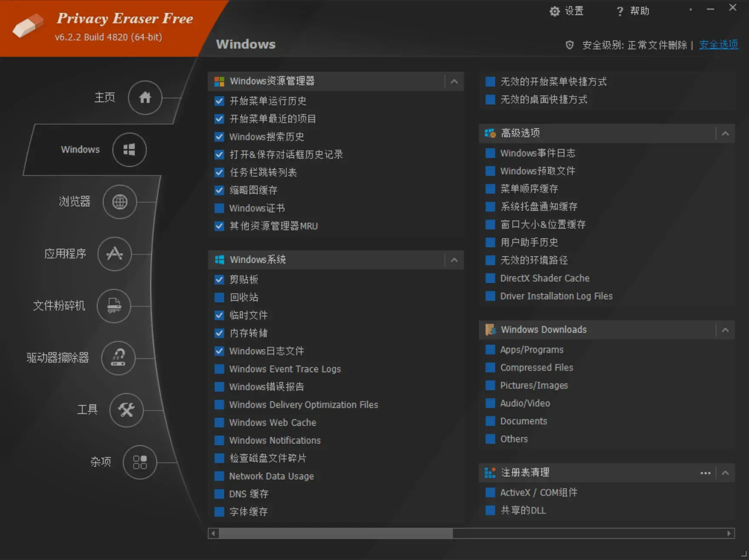
Task: Click the horizontal scrollbar thumb
Action: [336, 533]
